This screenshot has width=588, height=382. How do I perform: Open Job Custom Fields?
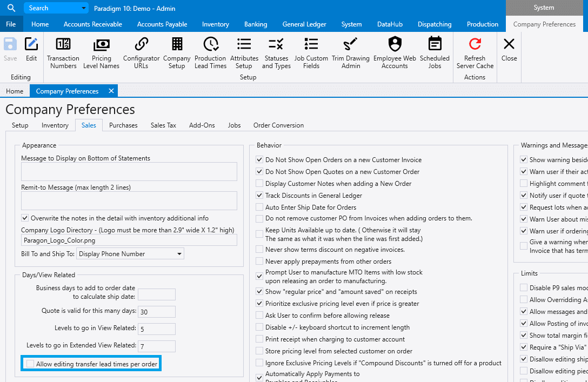(311, 53)
